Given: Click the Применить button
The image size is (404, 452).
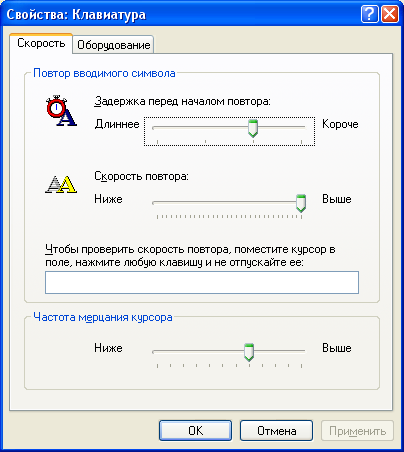Looking at the screenshot, I should [x=357, y=431].
